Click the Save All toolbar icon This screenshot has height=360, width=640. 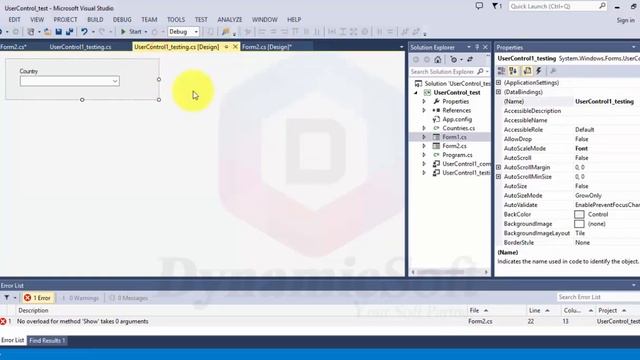tap(69, 31)
